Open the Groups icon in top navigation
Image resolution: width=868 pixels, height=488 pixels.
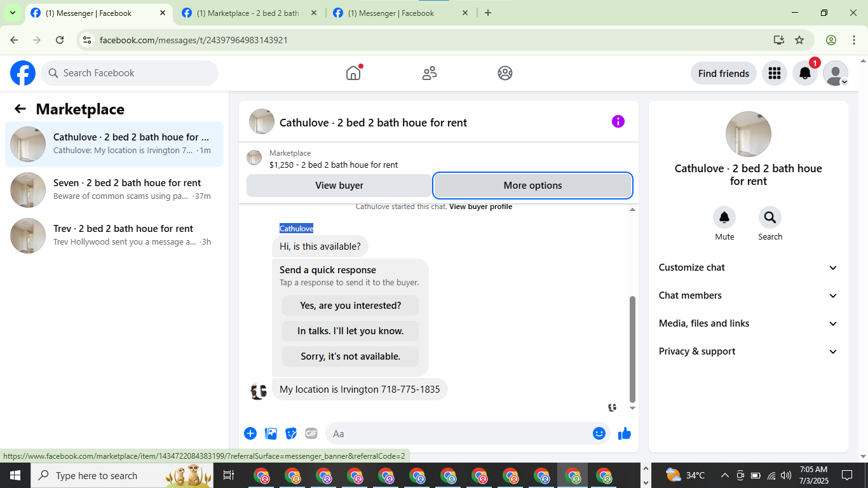505,73
